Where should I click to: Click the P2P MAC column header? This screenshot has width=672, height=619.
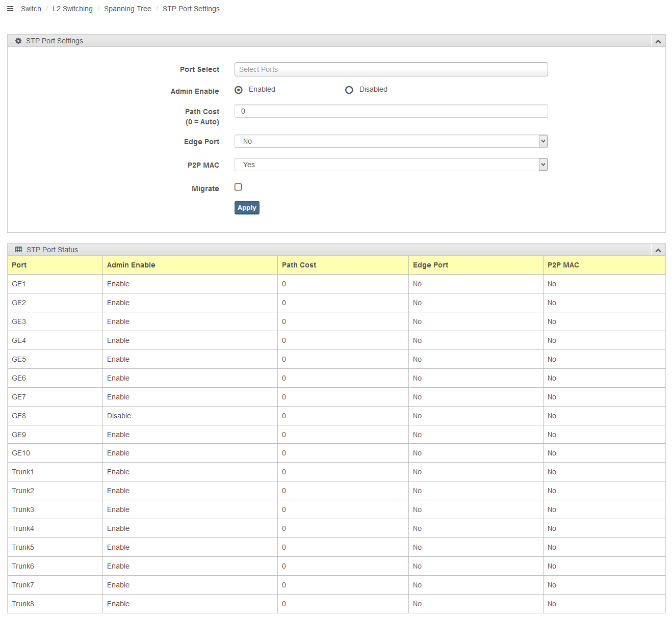coord(604,265)
